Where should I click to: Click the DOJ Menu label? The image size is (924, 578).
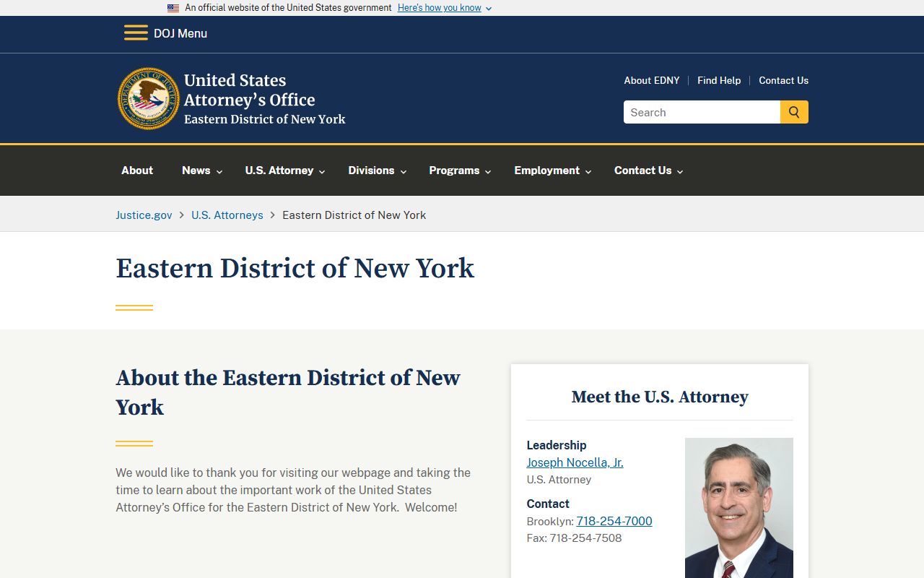tap(180, 33)
